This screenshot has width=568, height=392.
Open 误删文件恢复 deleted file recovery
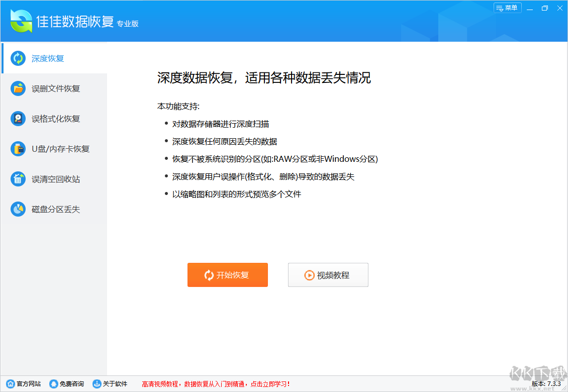(x=18, y=88)
